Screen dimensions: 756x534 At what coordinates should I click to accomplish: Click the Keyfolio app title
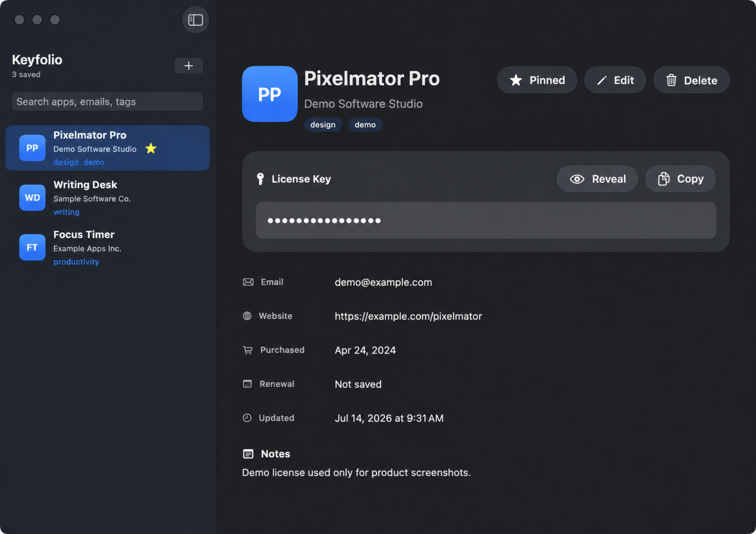click(37, 60)
